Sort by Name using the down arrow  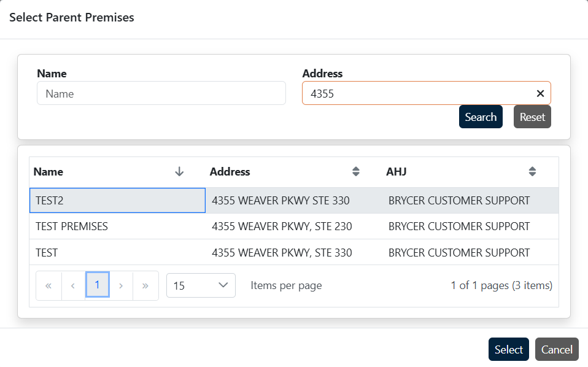(x=179, y=172)
